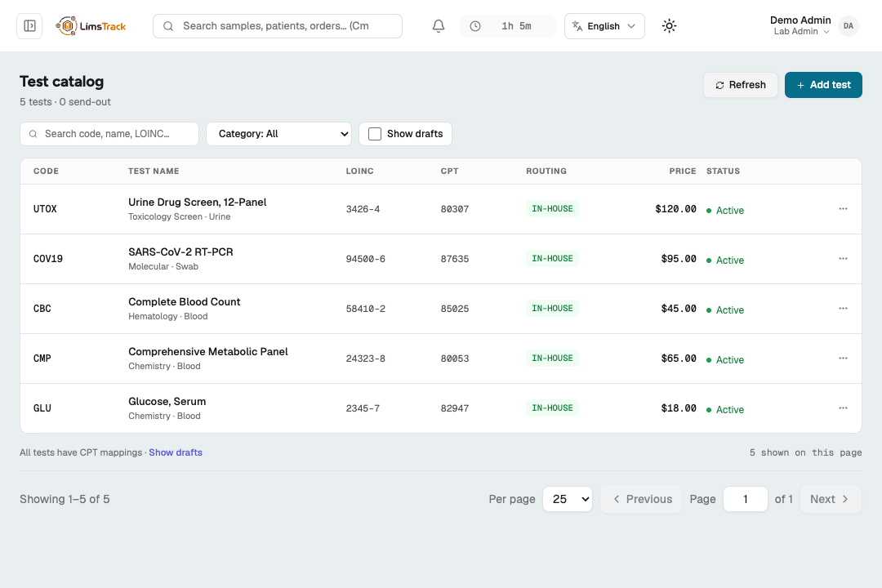Focus the global search samples field

pos(278,26)
